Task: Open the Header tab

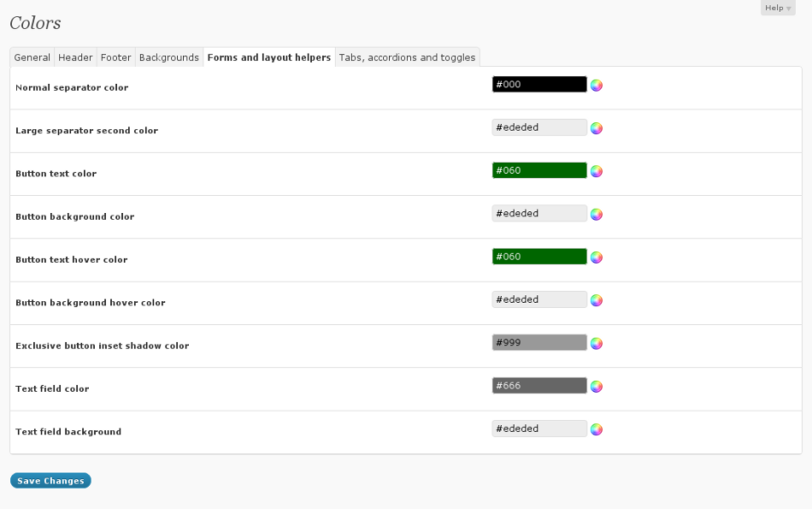Action: click(75, 57)
